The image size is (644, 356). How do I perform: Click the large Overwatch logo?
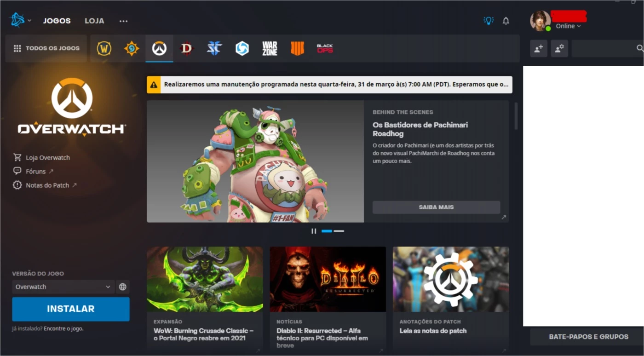click(x=72, y=107)
